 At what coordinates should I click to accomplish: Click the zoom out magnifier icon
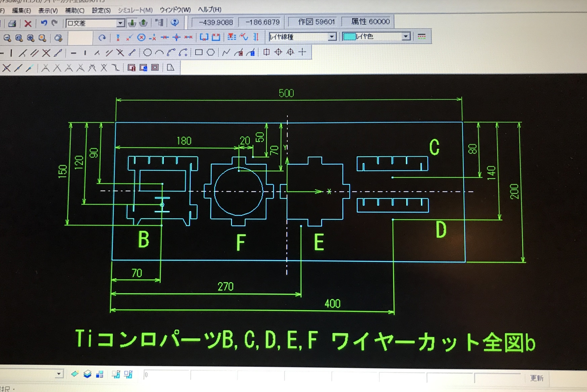pos(7,38)
